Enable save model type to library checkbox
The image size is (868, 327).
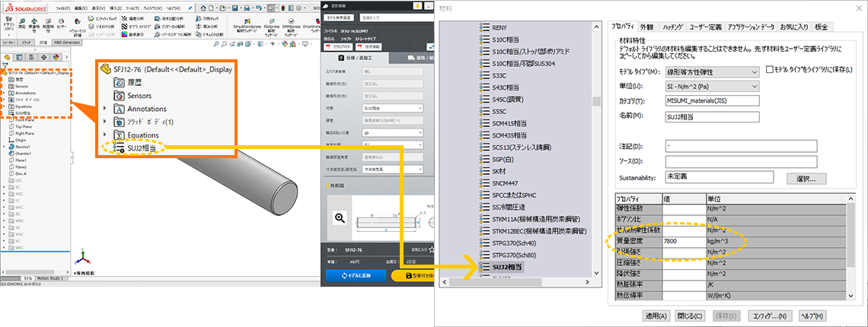(769, 70)
